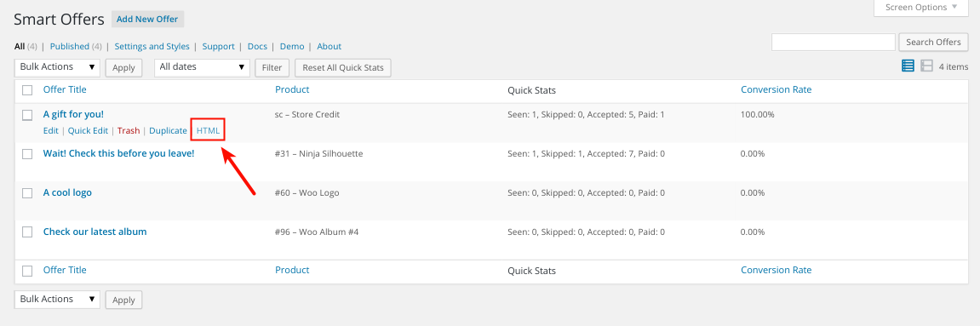Check the select-all box in table header
This screenshot has width=980, height=326.
[27, 90]
